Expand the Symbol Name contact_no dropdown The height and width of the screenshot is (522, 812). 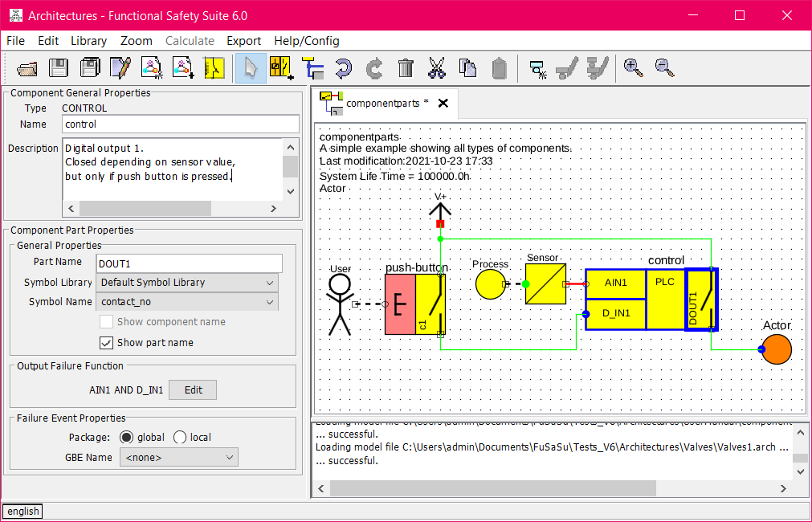click(186, 302)
